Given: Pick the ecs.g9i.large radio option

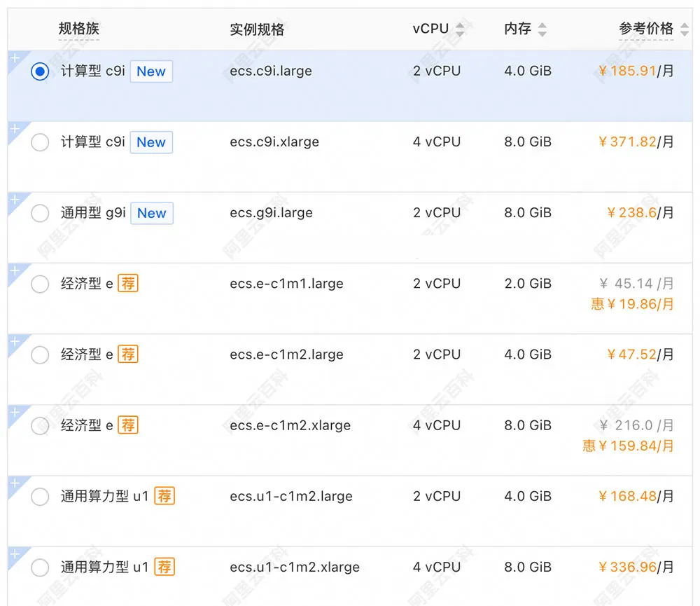Looking at the screenshot, I should click(x=40, y=213).
